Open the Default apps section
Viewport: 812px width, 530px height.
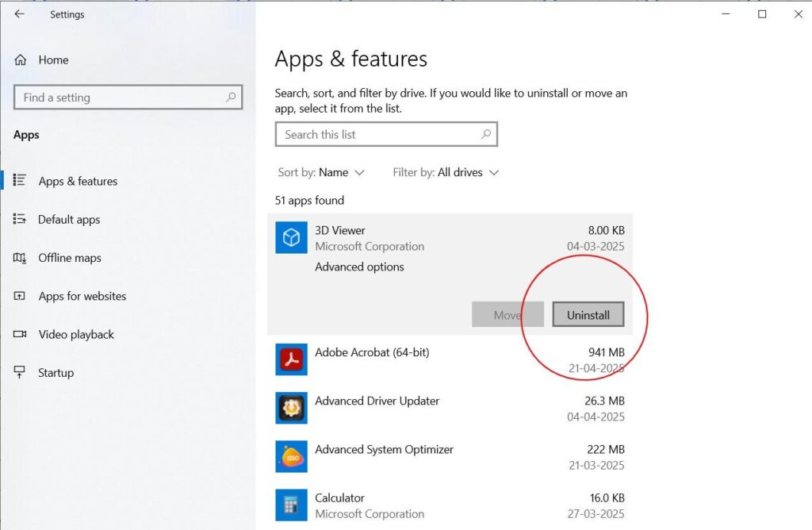coord(69,219)
